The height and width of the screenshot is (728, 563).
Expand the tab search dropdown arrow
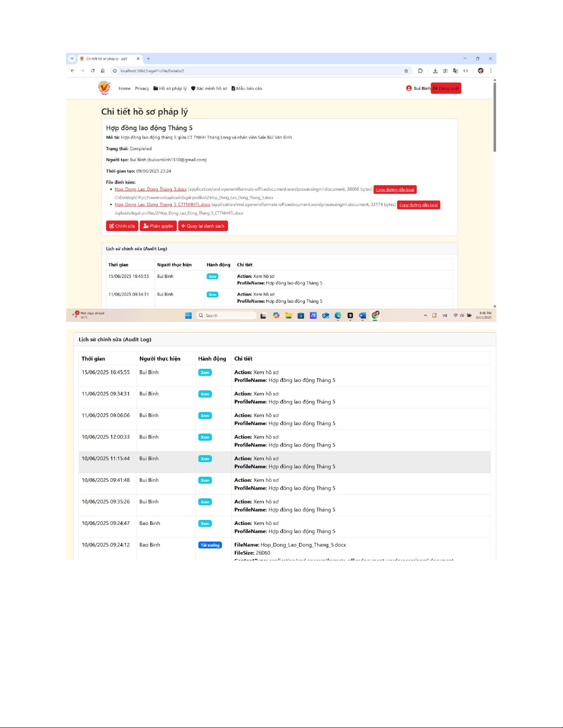[x=72, y=59]
